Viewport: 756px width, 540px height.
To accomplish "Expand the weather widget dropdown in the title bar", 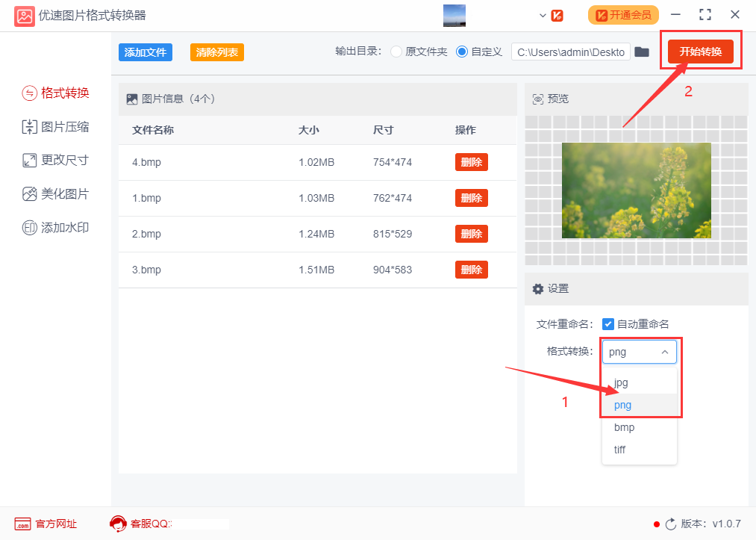I will pos(543,15).
